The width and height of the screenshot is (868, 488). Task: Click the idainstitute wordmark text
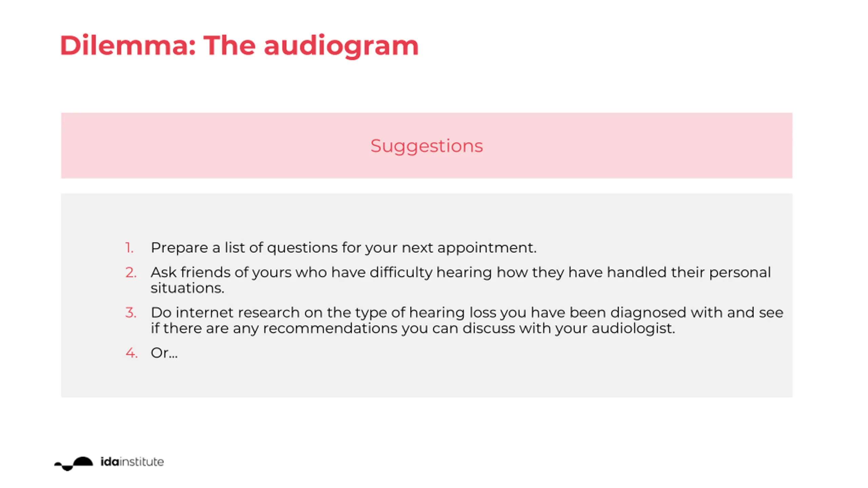click(x=132, y=462)
